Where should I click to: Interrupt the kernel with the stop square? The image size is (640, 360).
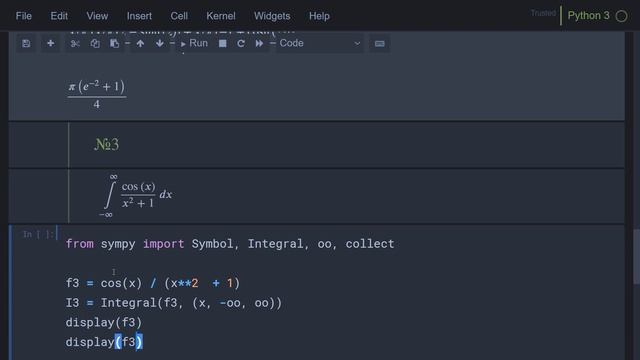(x=222, y=43)
